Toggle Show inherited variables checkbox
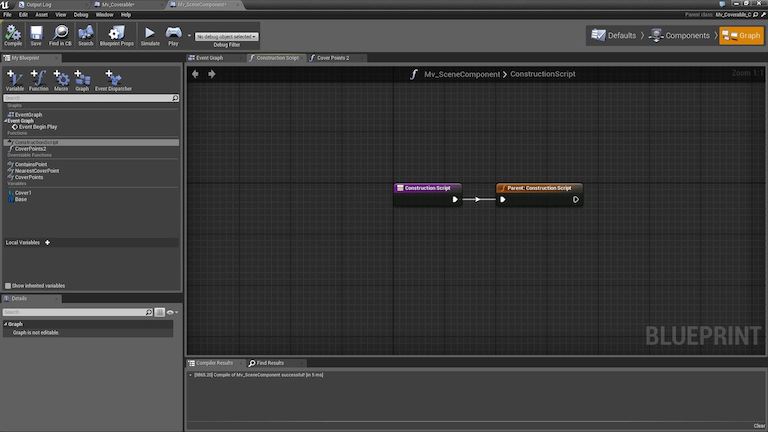The image size is (768, 432). (x=8, y=286)
